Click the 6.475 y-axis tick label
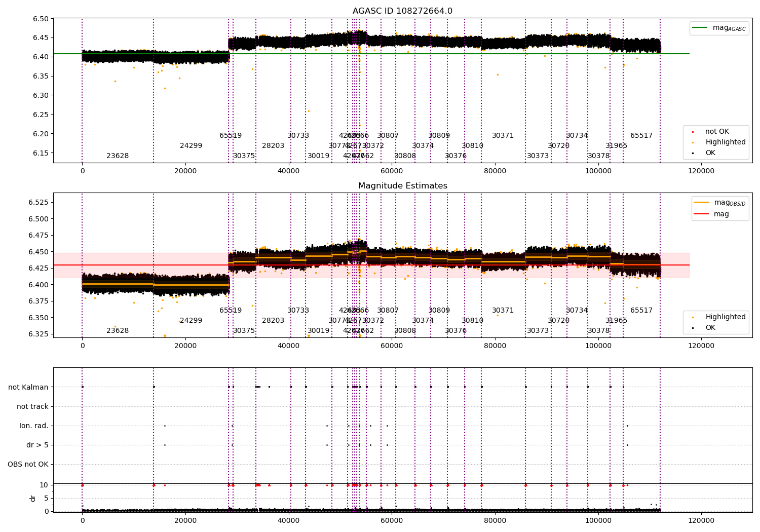The height and width of the screenshot is (532, 760). (39, 235)
